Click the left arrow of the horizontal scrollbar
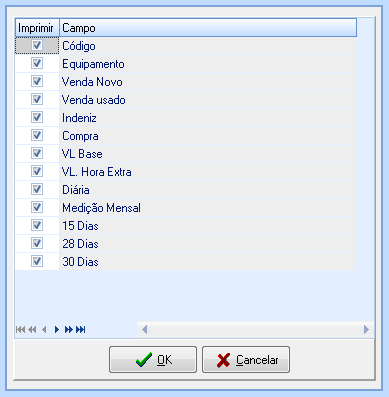 144,330
